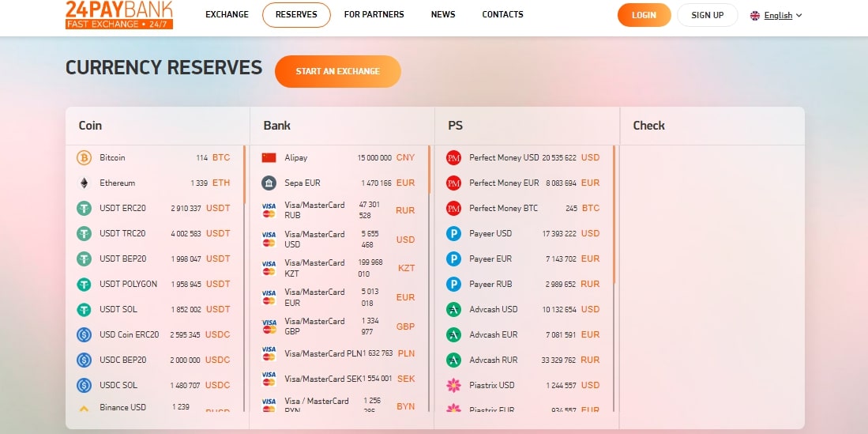Click the Advcash RUR value 33 329 762
868x434 pixels.
[x=558, y=360]
